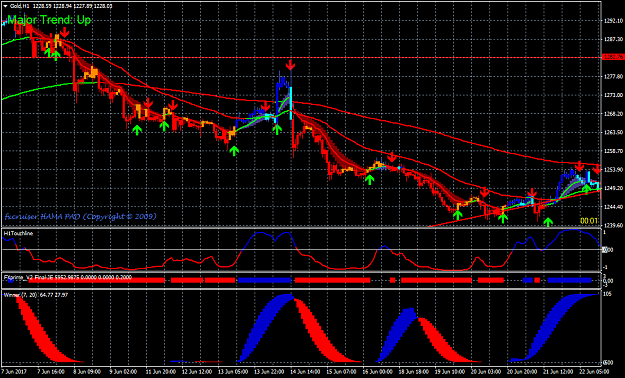Select the fxcruiser HAMA PAD copyright label
This screenshot has height=378, width=625.
click(x=81, y=217)
